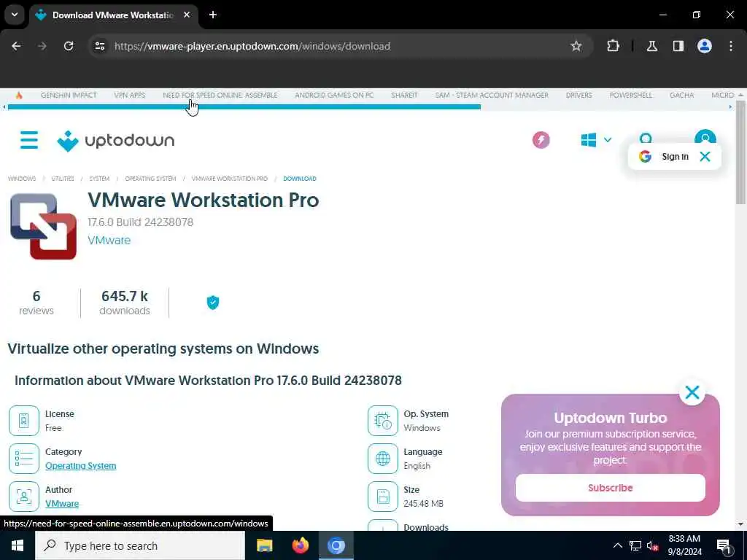The height and width of the screenshot is (560, 747).
Task: Select the Download VMware Workstation tab
Action: (x=113, y=15)
